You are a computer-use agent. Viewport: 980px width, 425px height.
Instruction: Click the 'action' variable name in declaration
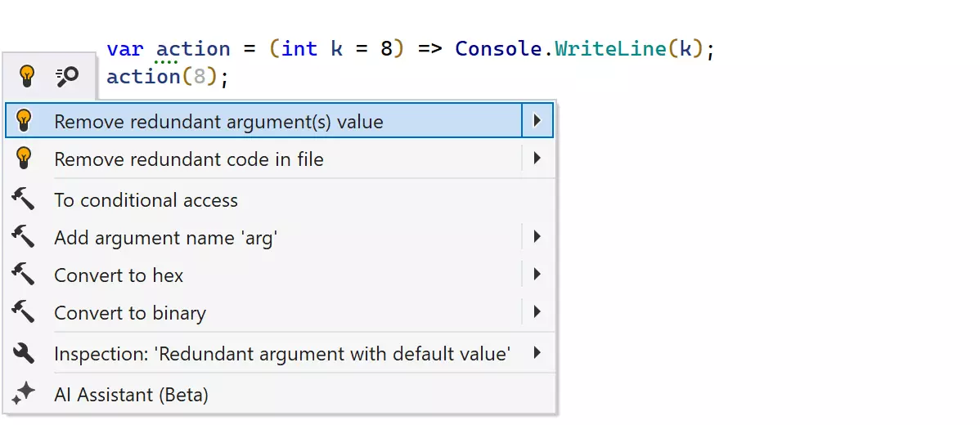(193, 48)
